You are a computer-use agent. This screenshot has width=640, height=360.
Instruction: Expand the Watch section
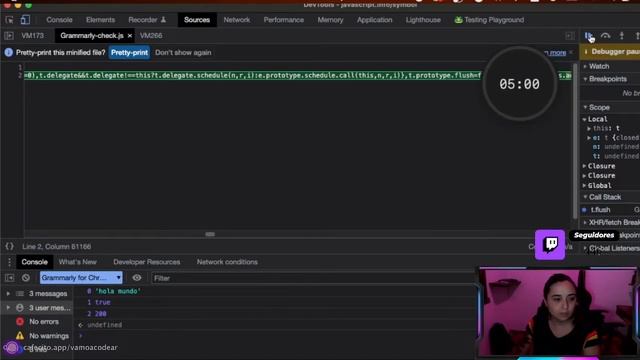(599, 66)
